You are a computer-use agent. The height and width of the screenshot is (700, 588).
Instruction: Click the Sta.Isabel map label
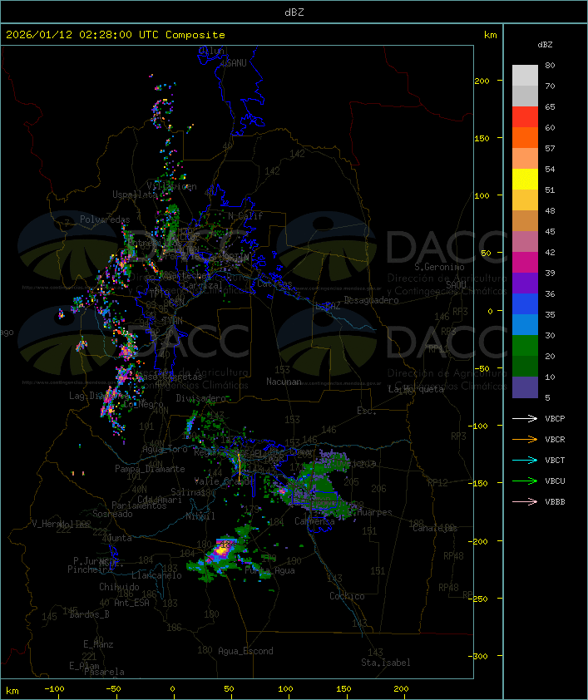[x=386, y=663]
